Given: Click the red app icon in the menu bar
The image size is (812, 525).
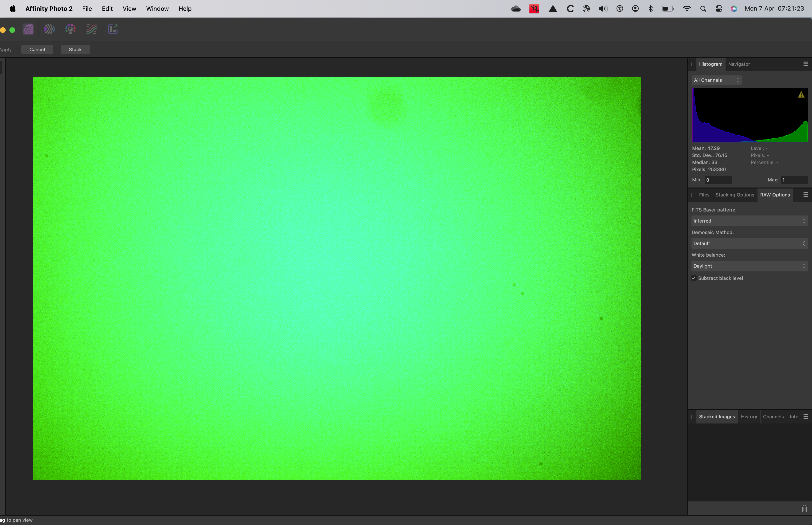Looking at the screenshot, I should [x=534, y=8].
